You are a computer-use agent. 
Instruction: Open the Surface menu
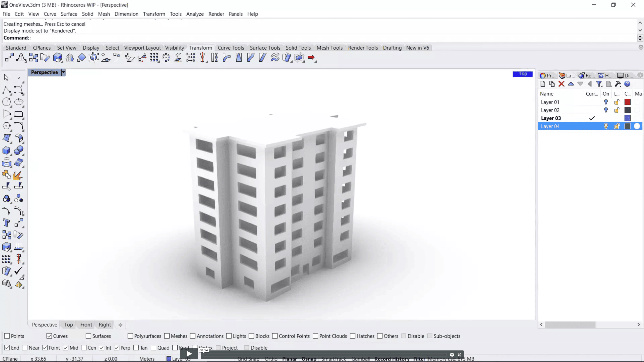point(69,14)
